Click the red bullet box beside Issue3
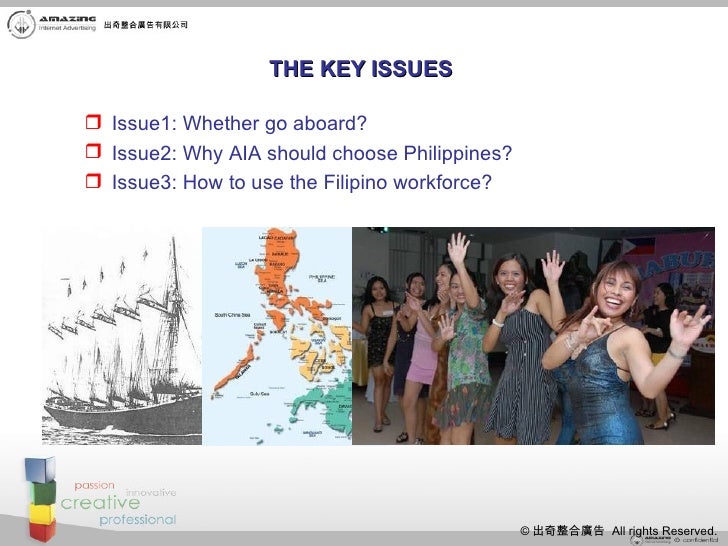Screen dimensions: 728x546 [93, 181]
